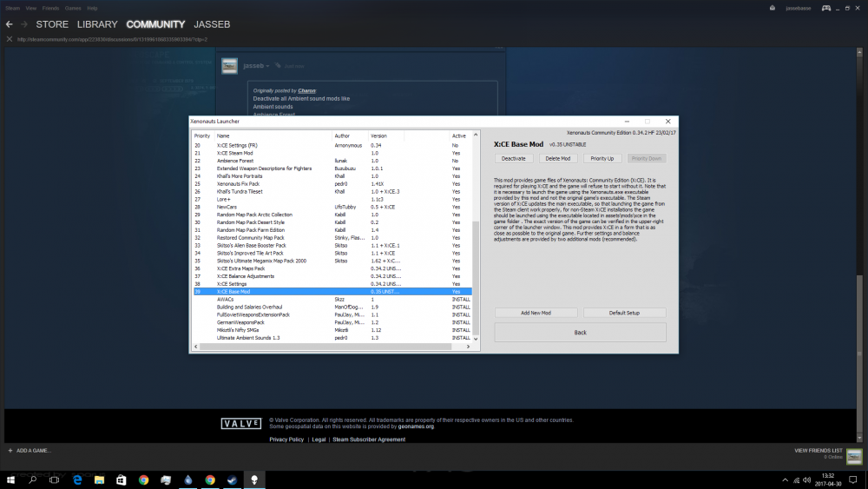This screenshot has width=868, height=489.
Task: Select Ultimate Ambient Sounds 1.3 row
Action: pos(332,338)
